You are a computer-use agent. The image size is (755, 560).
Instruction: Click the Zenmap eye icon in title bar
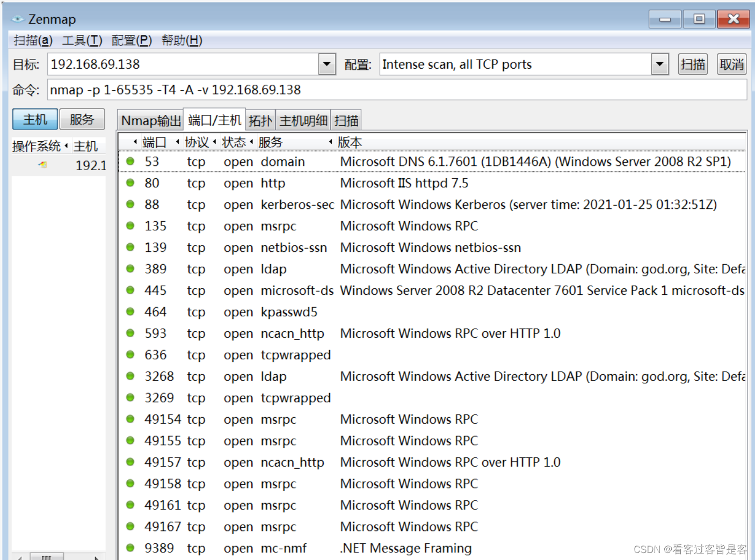click(18, 19)
